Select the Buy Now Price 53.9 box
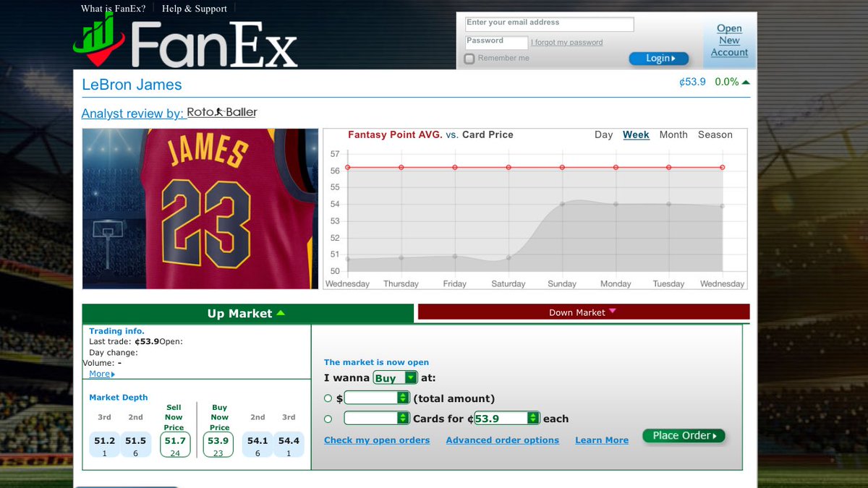The image size is (868, 488). click(218, 445)
